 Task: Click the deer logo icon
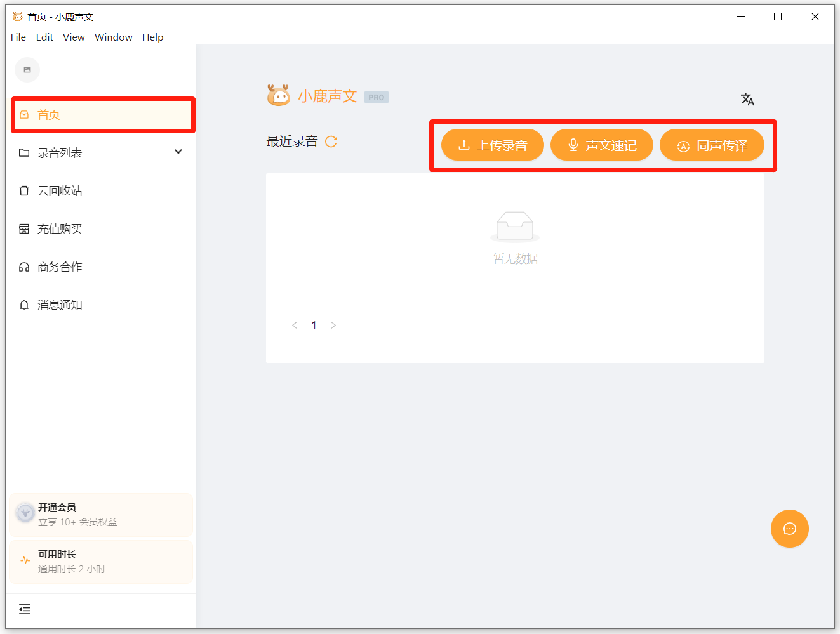(278, 95)
